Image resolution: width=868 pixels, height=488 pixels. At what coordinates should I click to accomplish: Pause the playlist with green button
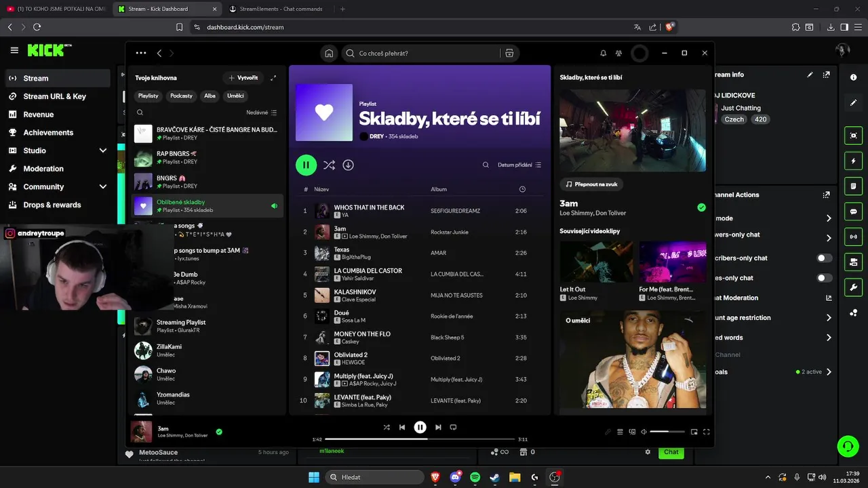point(306,165)
